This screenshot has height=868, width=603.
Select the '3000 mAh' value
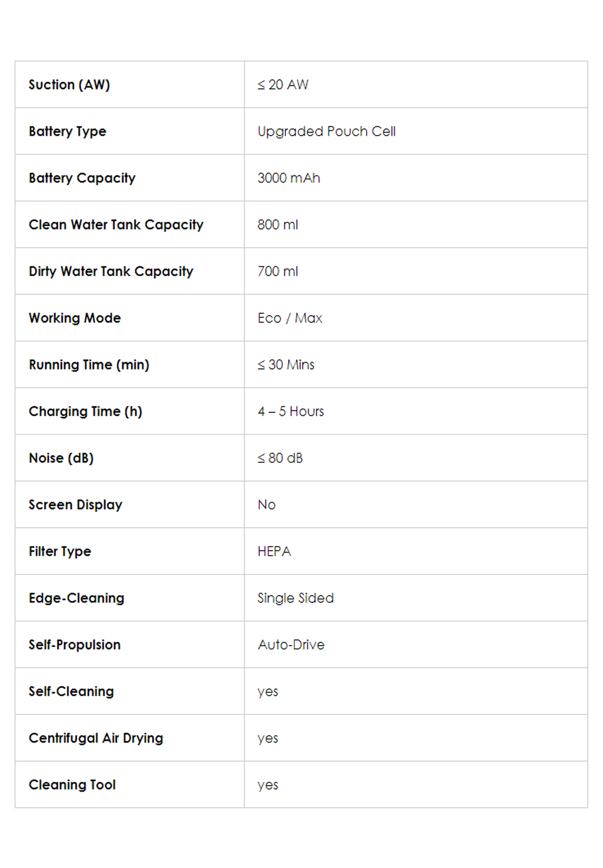click(x=289, y=178)
